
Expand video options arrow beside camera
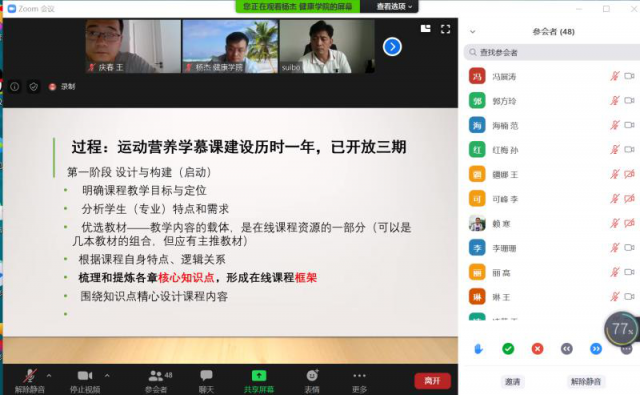click(107, 375)
